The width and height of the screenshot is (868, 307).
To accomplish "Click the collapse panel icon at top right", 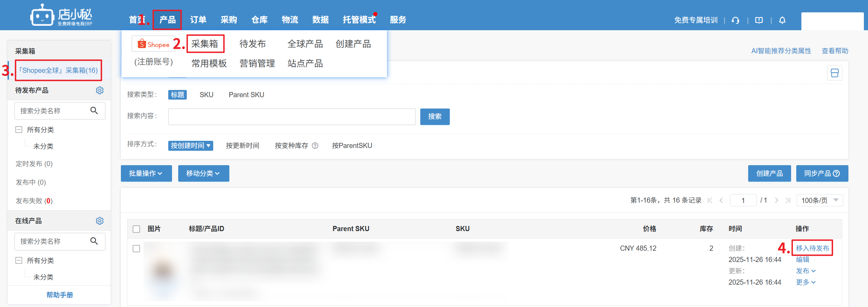I will (x=834, y=73).
